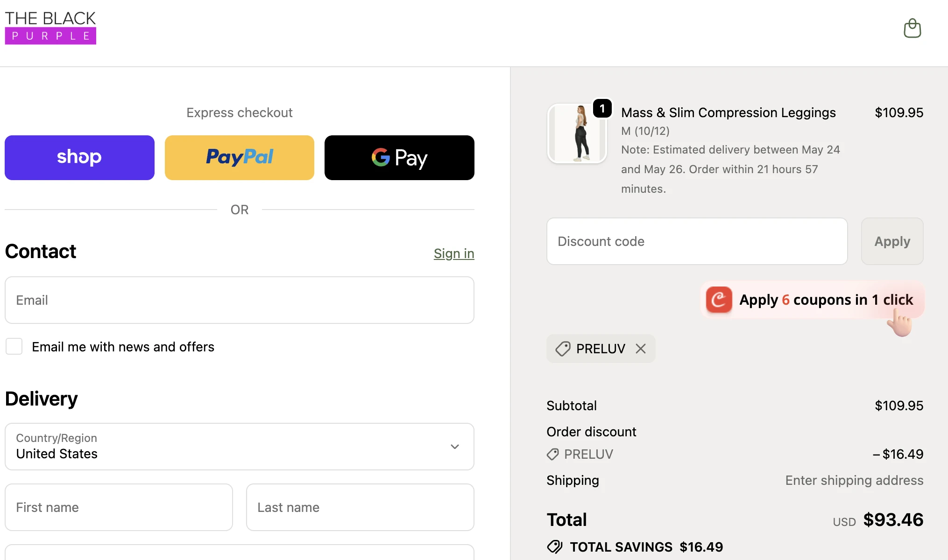Click the –$16.49 order discount amount
Screen dimensions: 948x560
pos(898,454)
